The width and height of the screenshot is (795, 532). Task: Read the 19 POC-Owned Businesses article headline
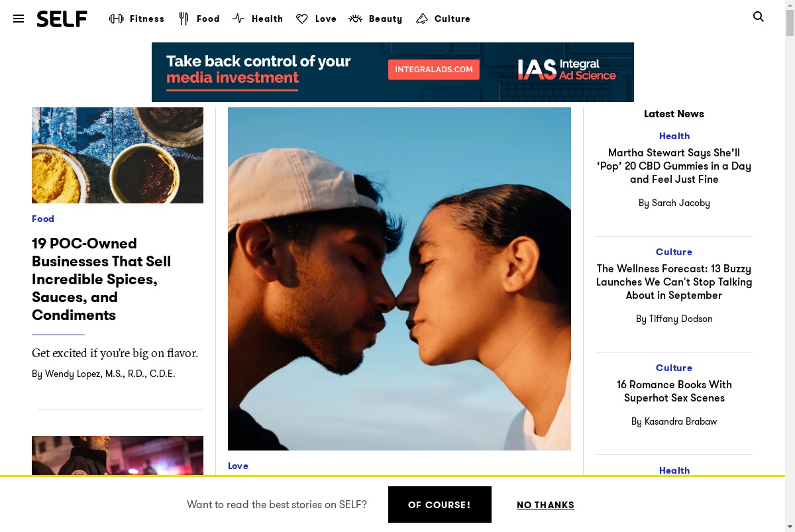[x=101, y=279]
